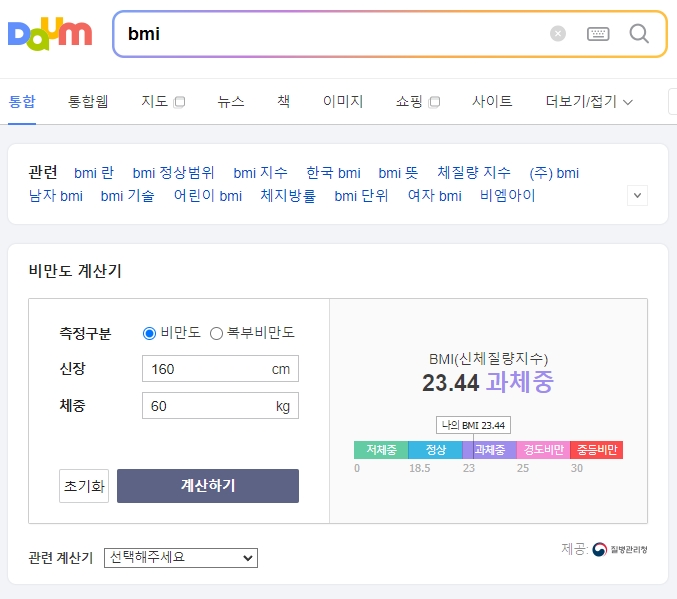
Task: Open the 쇼핑 tab
Action: click(418, 101)
